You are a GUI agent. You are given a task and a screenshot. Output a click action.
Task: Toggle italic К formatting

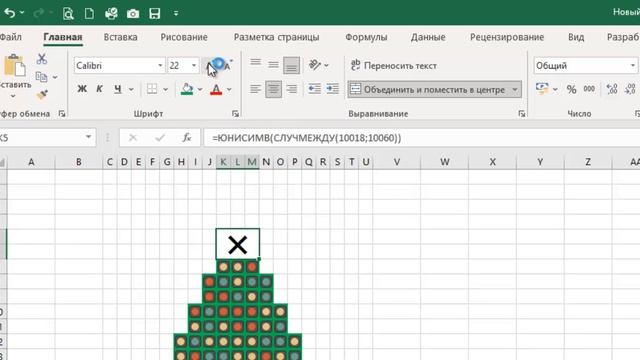click(x=99, y=89)
